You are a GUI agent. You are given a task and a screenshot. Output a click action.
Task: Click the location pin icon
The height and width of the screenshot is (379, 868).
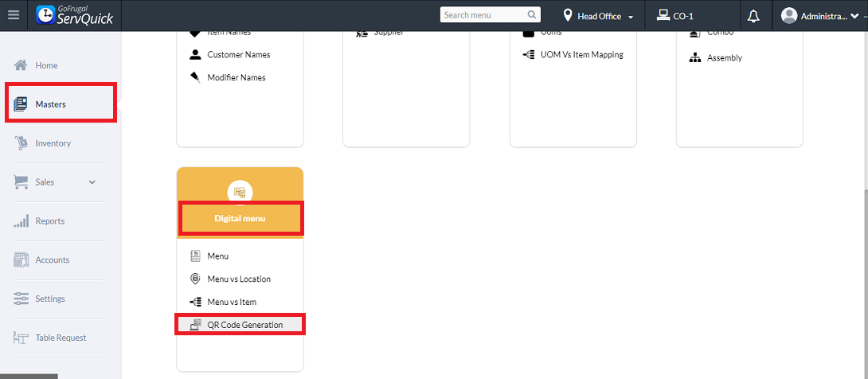coord(568,15)
